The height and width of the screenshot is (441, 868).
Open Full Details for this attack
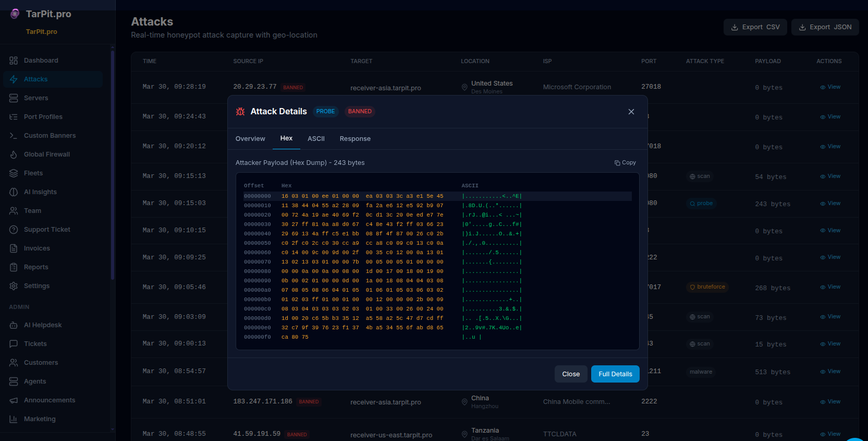[x=615, y=374]
